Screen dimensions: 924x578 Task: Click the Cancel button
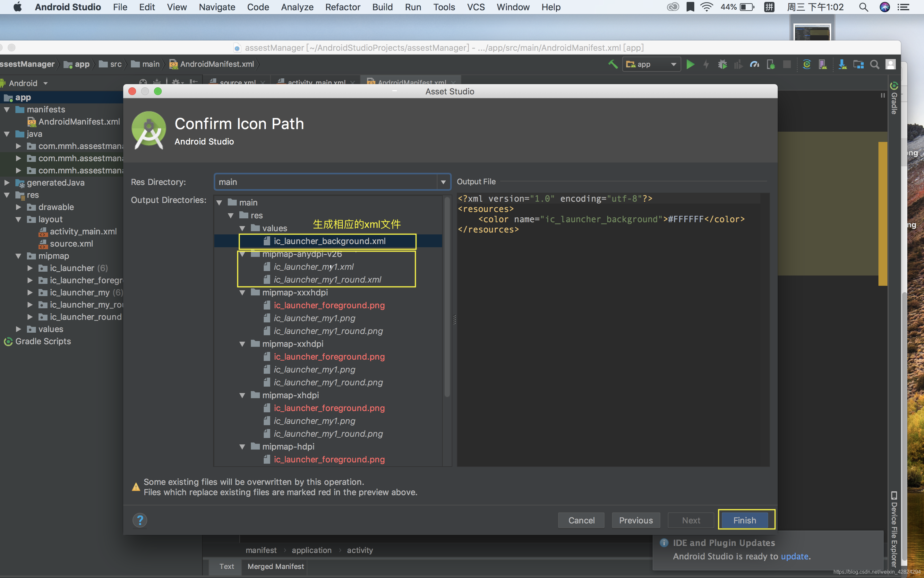coord(581,520)
